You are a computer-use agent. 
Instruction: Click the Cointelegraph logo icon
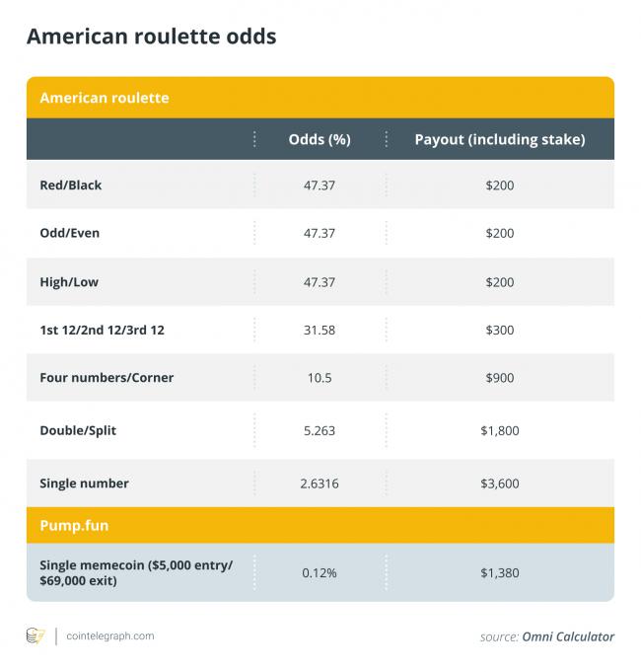coord(36,636)
